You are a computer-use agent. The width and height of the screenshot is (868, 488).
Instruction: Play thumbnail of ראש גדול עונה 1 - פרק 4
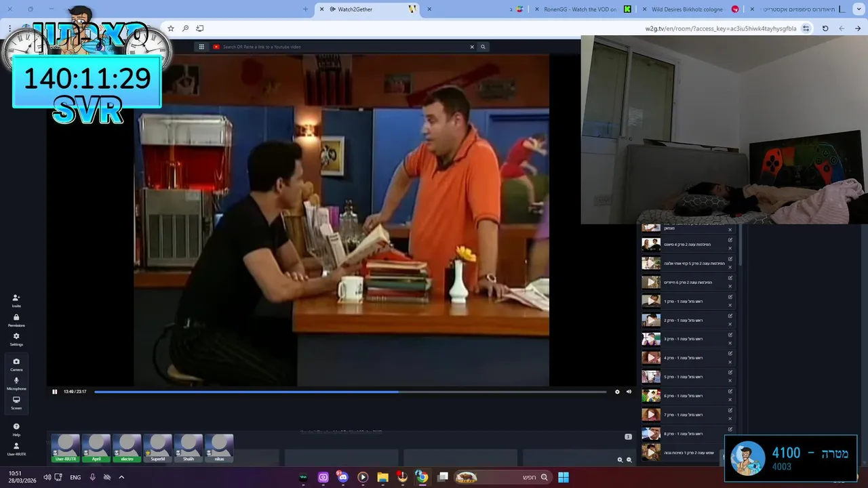tap(651, 358)
